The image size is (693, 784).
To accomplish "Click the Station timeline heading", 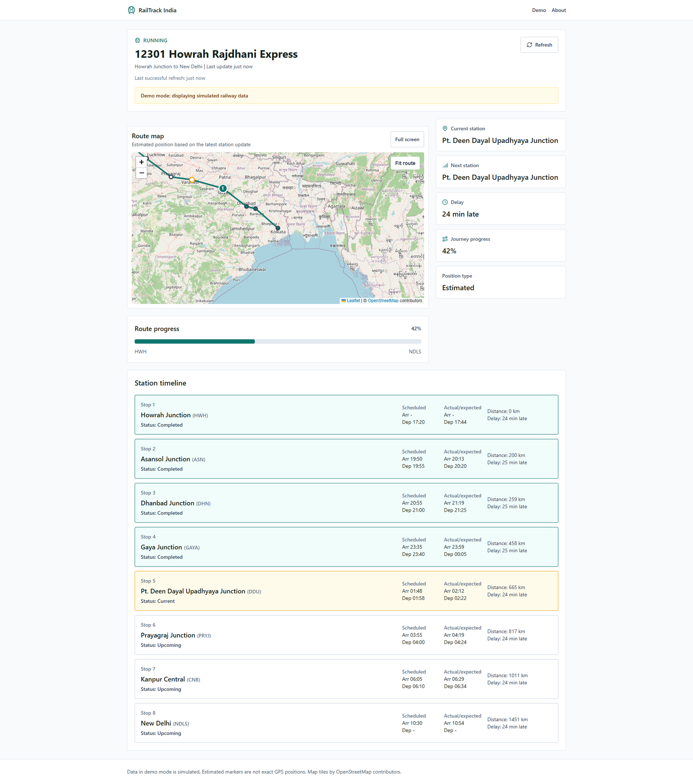I will tap(160, 383).
